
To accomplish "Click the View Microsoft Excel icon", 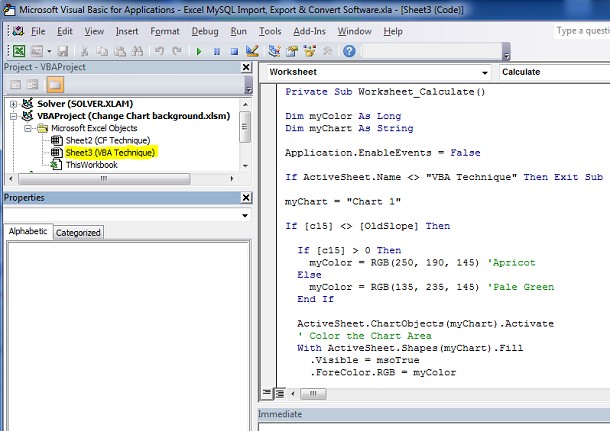I will [x=18, y=50].
